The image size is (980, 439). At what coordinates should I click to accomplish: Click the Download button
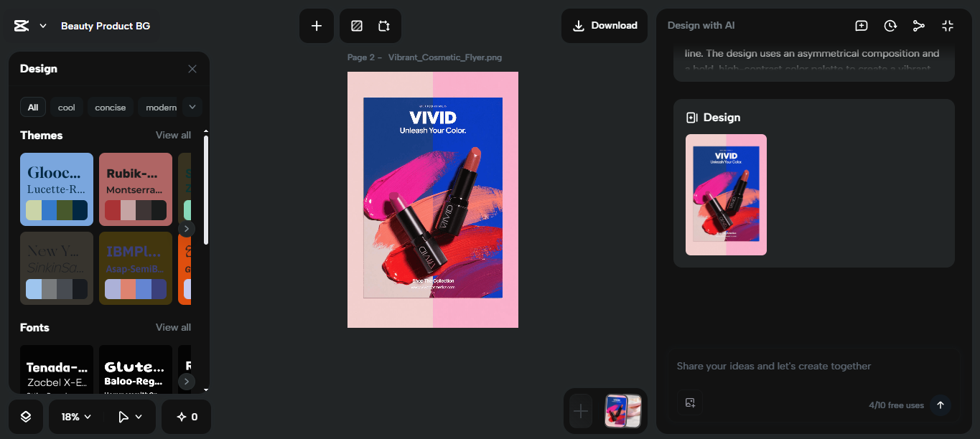[604, 25]
